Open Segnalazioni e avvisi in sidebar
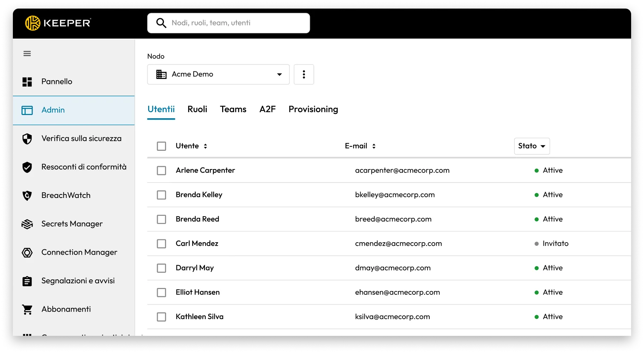This screenshot has height=353, width=644. click(74, 281)
